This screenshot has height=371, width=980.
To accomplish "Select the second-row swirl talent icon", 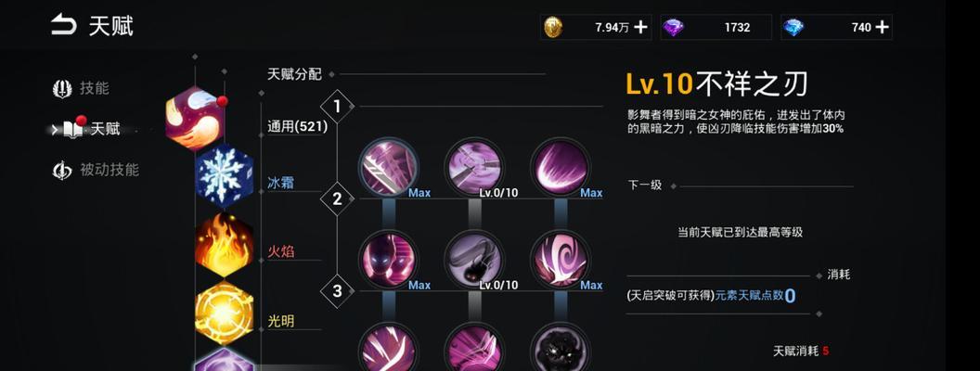I will pyautogui.click(x=560, y=259).
